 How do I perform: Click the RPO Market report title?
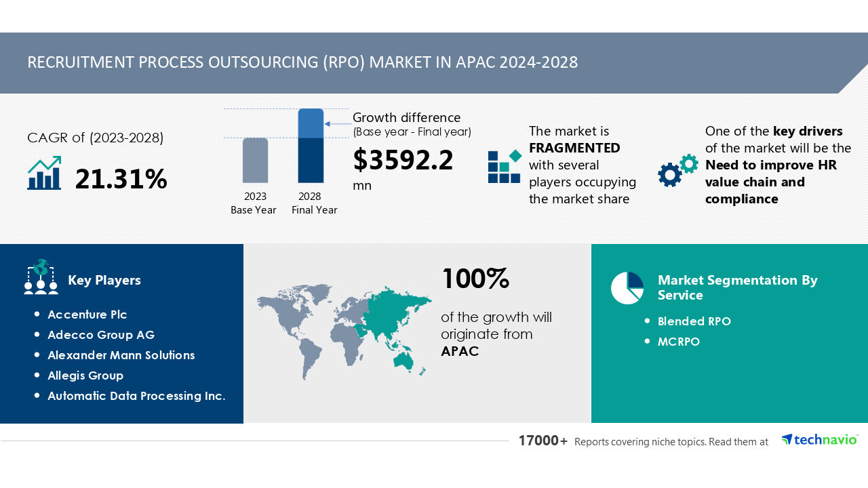click(x=302, y=62)
